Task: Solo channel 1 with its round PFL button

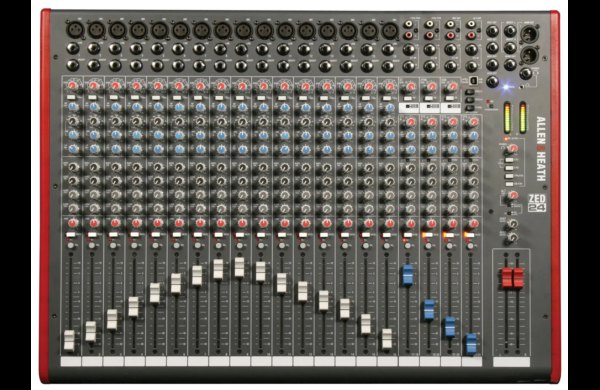Action: click(70, 245)
